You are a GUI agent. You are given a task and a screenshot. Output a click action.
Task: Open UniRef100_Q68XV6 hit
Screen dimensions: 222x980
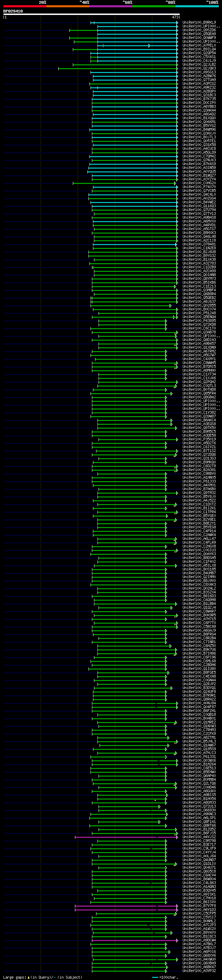[199, 956]
